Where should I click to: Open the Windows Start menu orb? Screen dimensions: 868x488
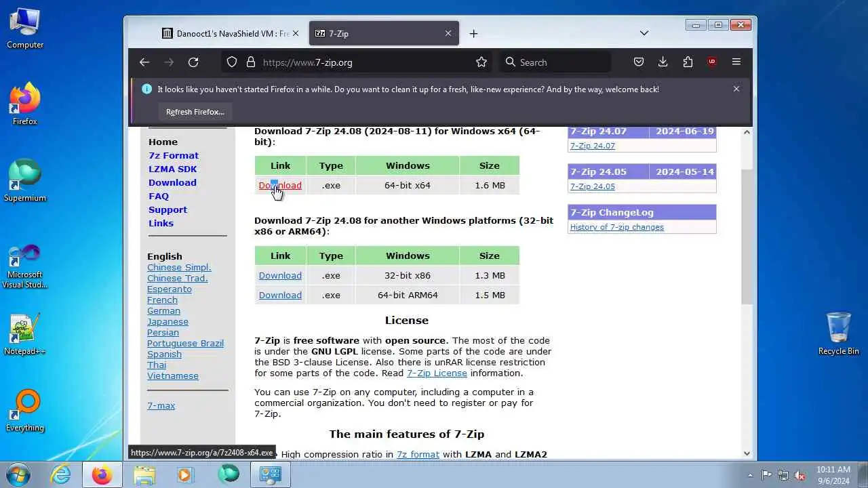click(x=19, y=474)
